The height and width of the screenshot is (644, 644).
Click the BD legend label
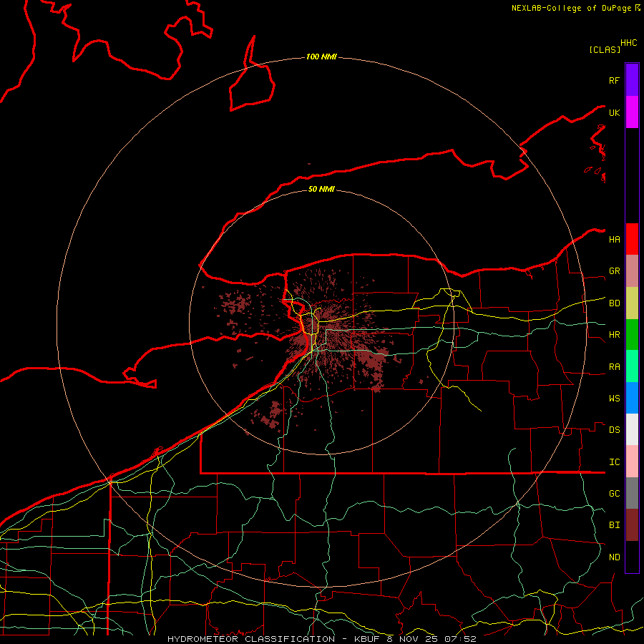click(614, 303)
